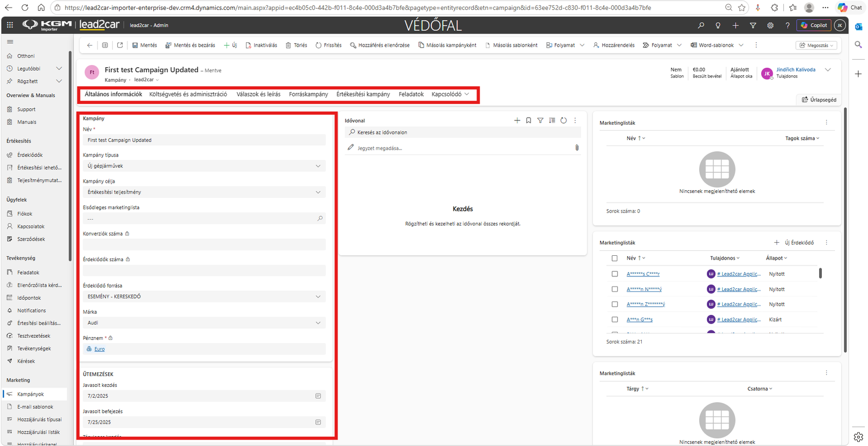The height and width of the screenshot is (446, 868).
Task: Expand the Kapcsolódó tab dropdown
Action: coord(450,94)
